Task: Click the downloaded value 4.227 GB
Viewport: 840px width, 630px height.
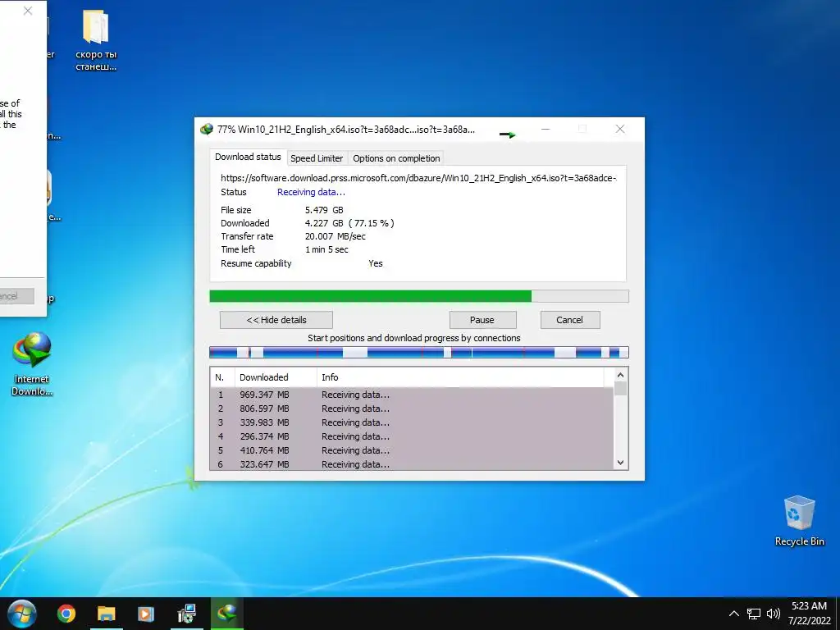Action: (x=349, y=223)
